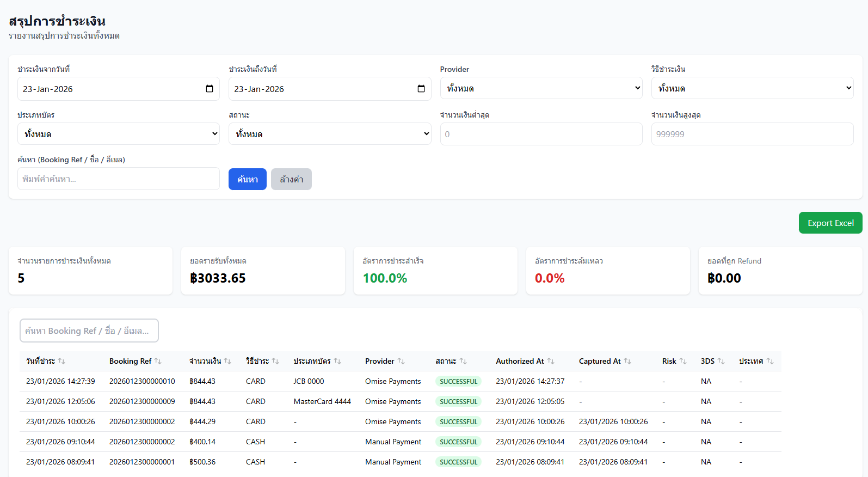Open calendar picker for payment end date

coord(421,89)
